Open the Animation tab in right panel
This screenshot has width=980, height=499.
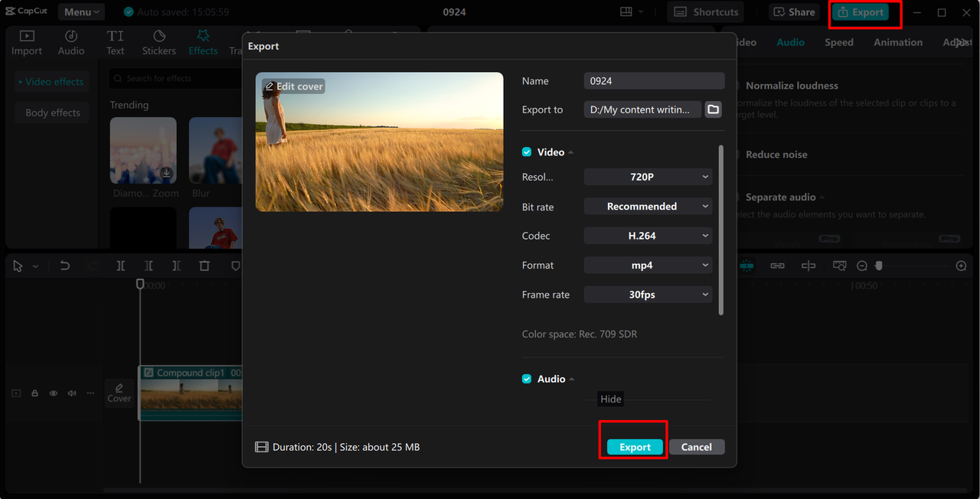898,42
